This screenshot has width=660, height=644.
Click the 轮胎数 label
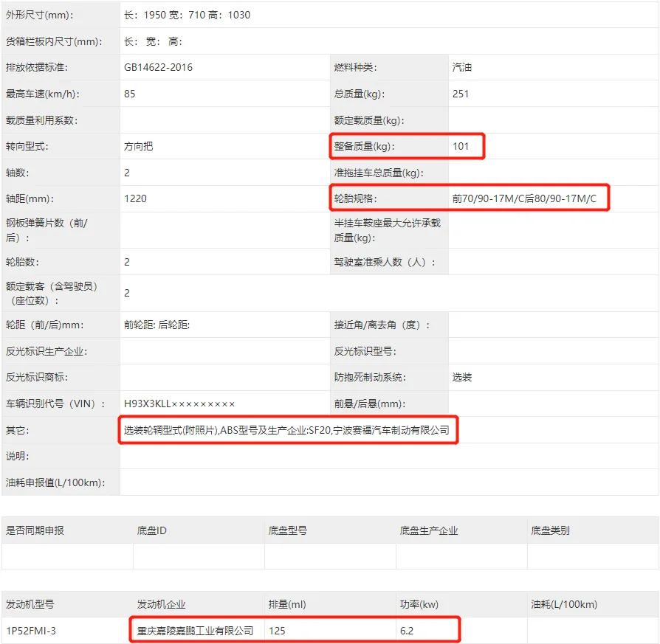[22, 262]
